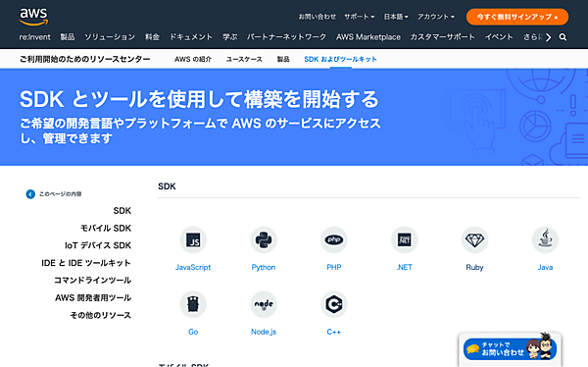The height and width of the screenshot is (367, 588).
Task: Open the Node.js SDK icon
Action: point(264,304)
